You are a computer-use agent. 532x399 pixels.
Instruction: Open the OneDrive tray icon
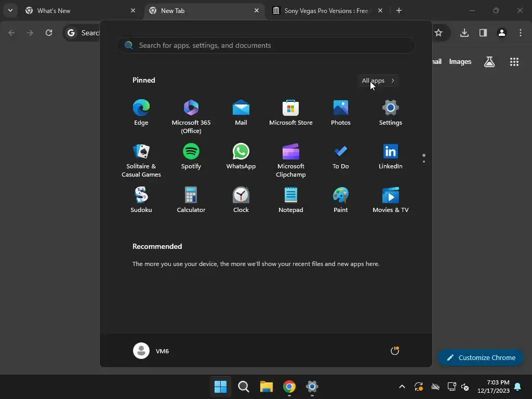click(x=435, y=387)
